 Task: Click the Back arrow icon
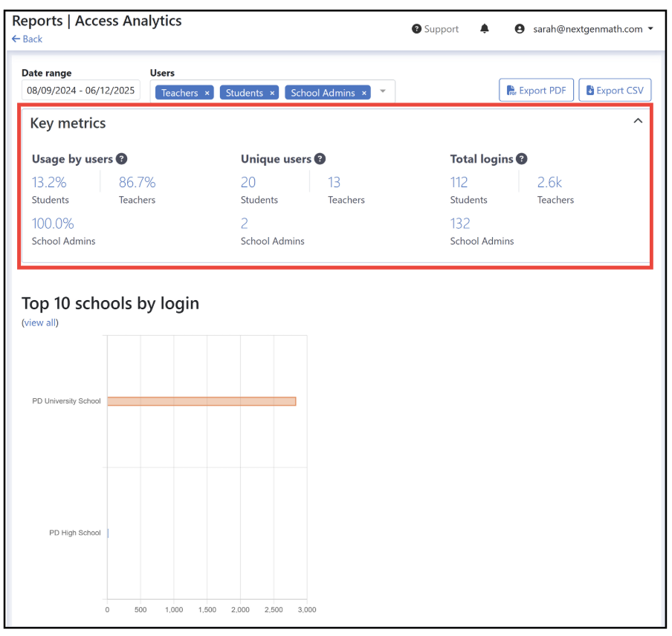coord(16,39)
